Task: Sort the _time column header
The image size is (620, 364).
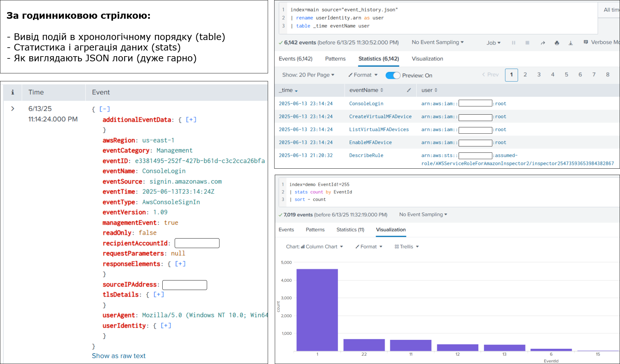Action: tap(288, 90)
